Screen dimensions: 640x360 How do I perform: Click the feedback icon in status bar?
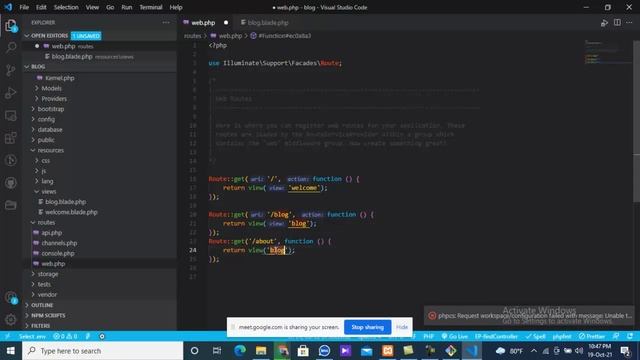[x=616, y=336]
